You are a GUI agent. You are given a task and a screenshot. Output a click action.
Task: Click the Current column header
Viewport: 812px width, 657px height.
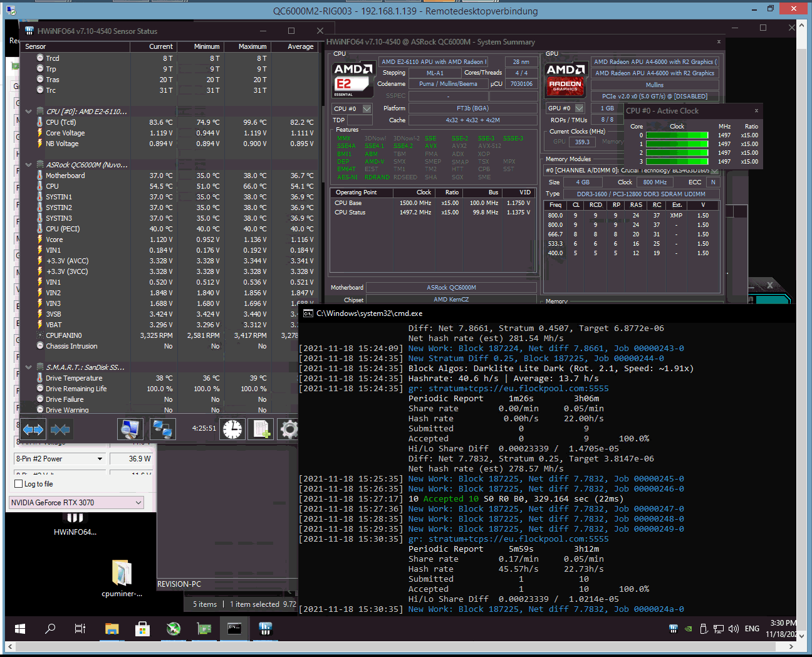pos(154,46)
